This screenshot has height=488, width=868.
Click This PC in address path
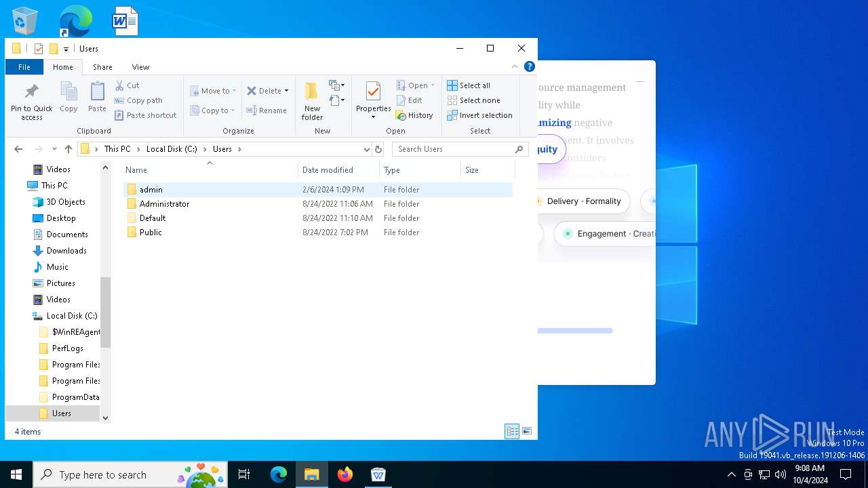(x=117, y=149)
